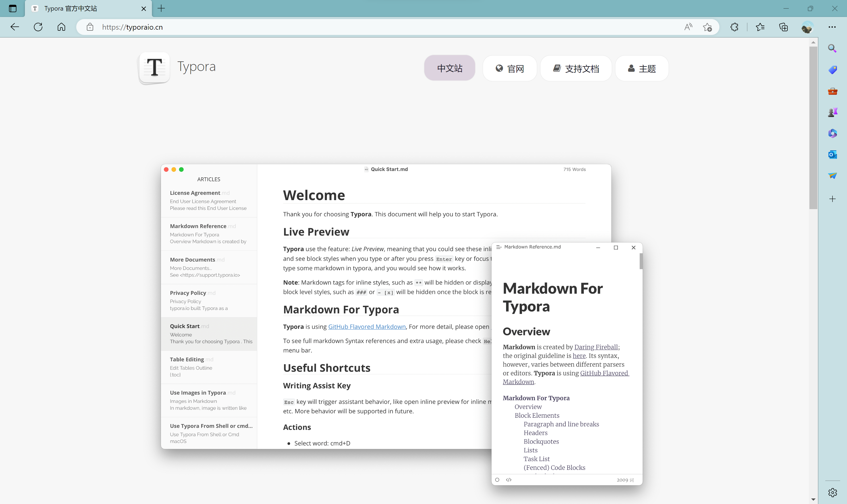Click the sidebar search magnifier icon

point(832,48)
